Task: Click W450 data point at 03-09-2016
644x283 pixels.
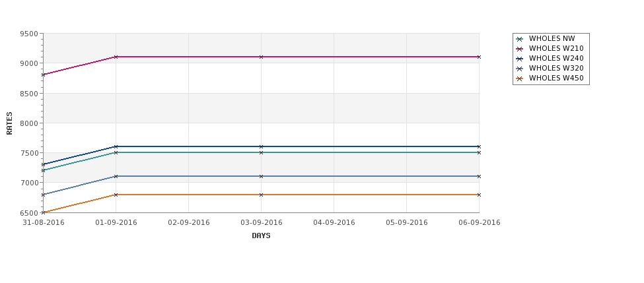Action: [261, 195]
